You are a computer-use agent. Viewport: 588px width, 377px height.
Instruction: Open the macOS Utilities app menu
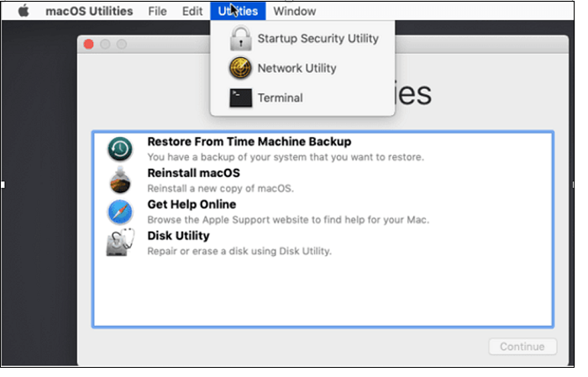point(89,11)
